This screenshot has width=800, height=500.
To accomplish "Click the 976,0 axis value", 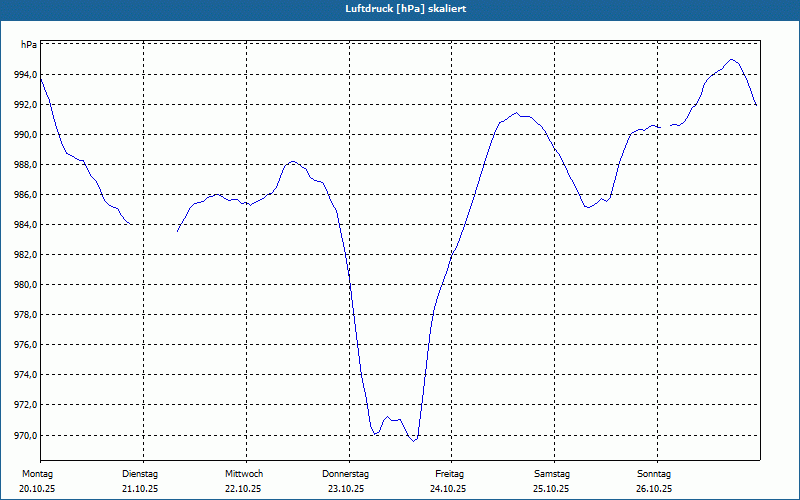I will click(x=26, y=345).
